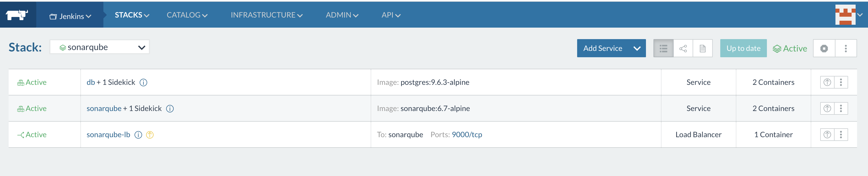This screenshot has width=868, height=176.
Task: View the stack compose YAML config
Action: tap(703, 49)
